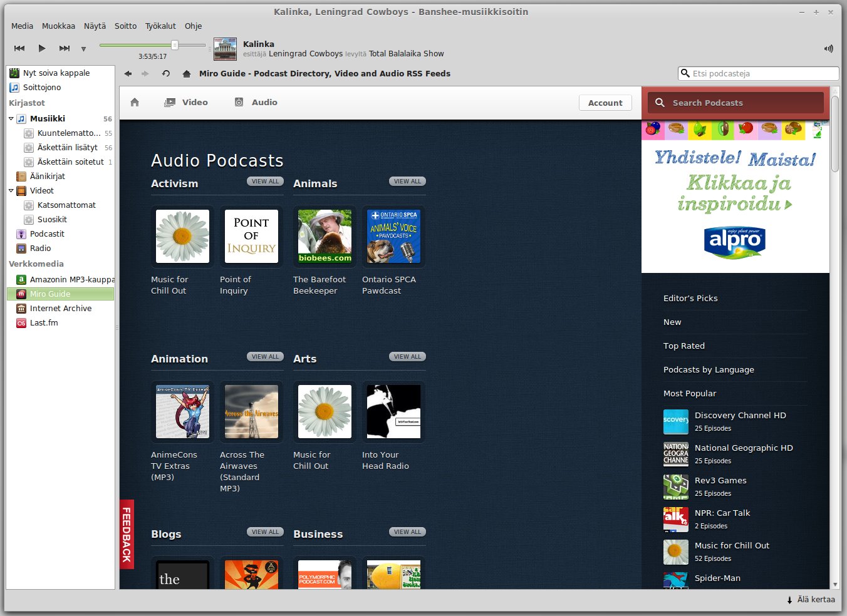Viewport: 847px width, 616px height.
Task: View all Arts podcasts
Action: point(408,357)
